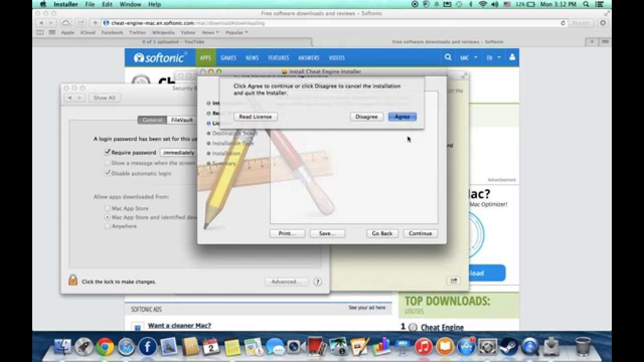Open iPhoto icon in dock
The height and width of the screenshot is (362, 644).
[339, 346]
